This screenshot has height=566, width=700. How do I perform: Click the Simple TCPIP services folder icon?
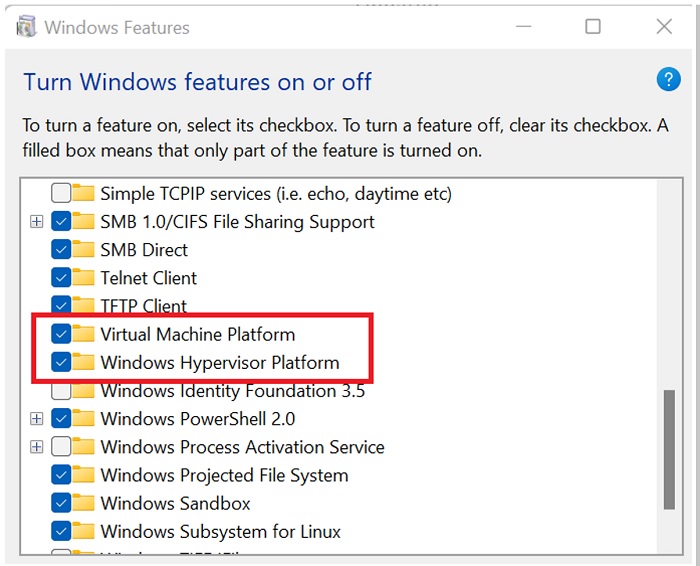[x=83, y=193]
